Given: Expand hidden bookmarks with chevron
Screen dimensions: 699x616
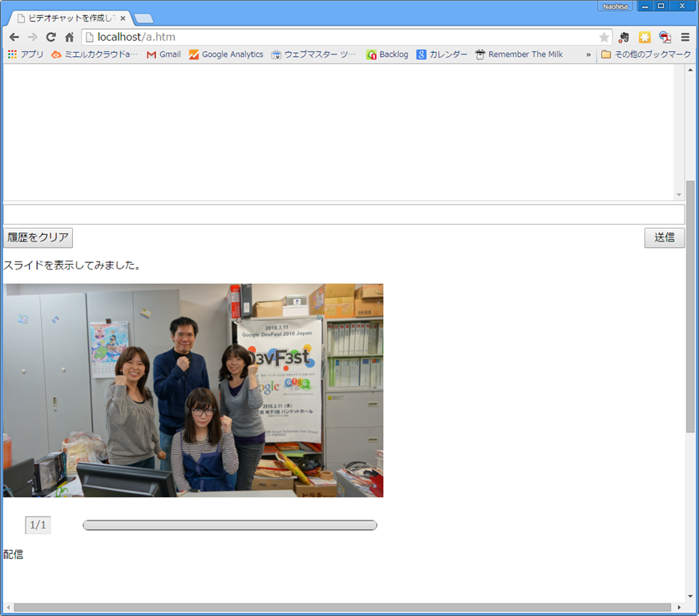Looking at the screenshot, I should click(x=589, y=55).
